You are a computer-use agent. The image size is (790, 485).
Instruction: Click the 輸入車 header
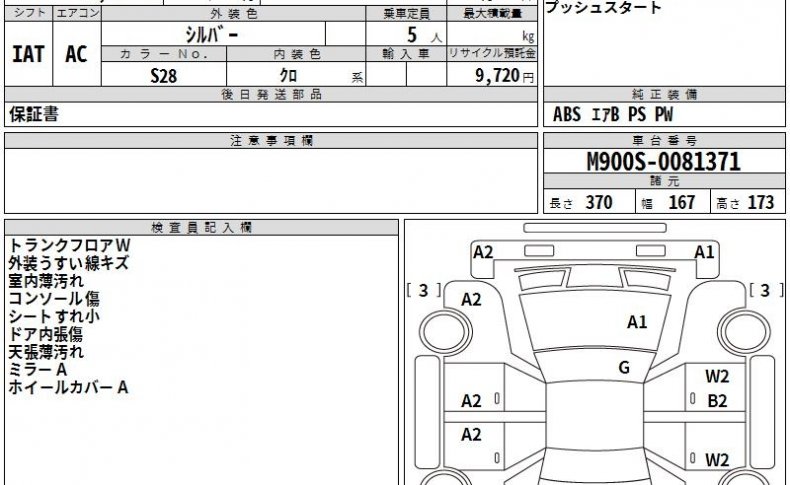coord(406,54)
